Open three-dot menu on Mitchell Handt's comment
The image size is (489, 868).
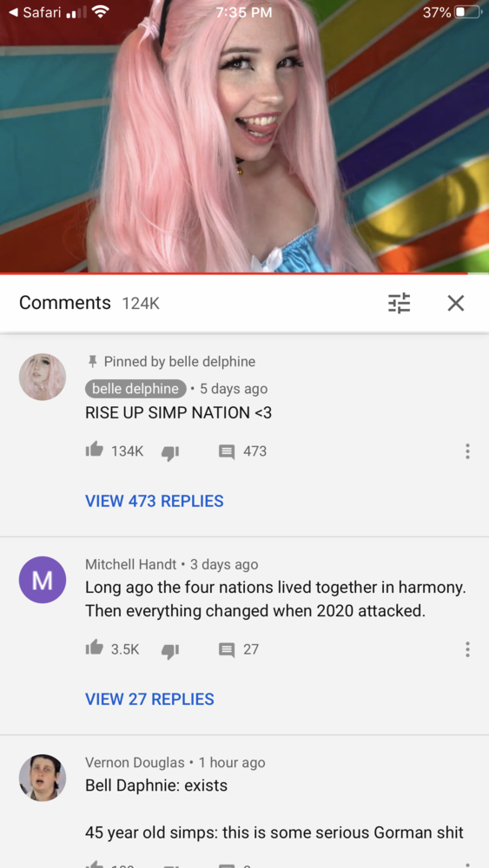pyautogui.click(x=467, y=649)
